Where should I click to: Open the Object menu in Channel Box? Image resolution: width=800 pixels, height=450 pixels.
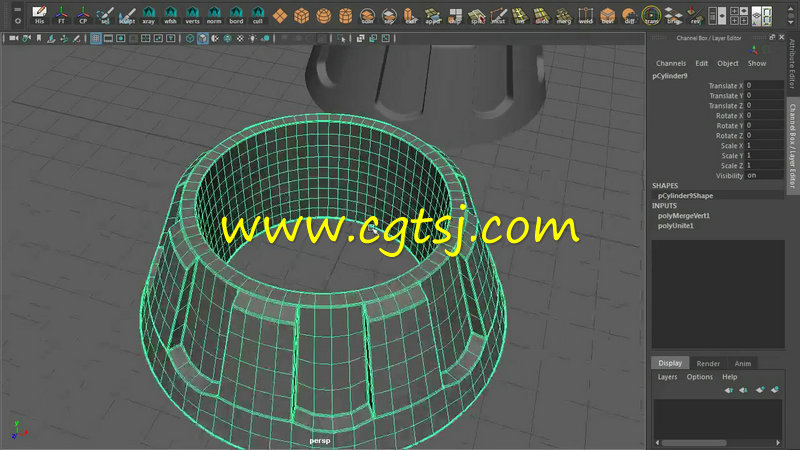coord(728,63)
